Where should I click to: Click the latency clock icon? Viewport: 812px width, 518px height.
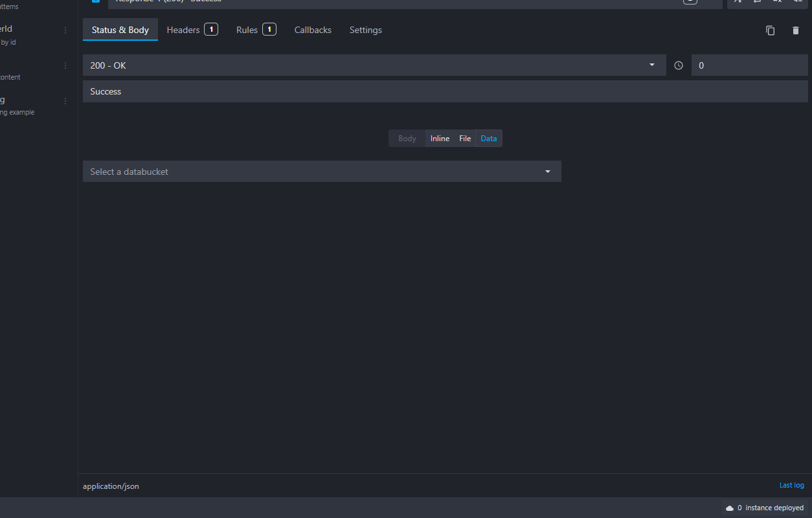click(x=678, y=65)
